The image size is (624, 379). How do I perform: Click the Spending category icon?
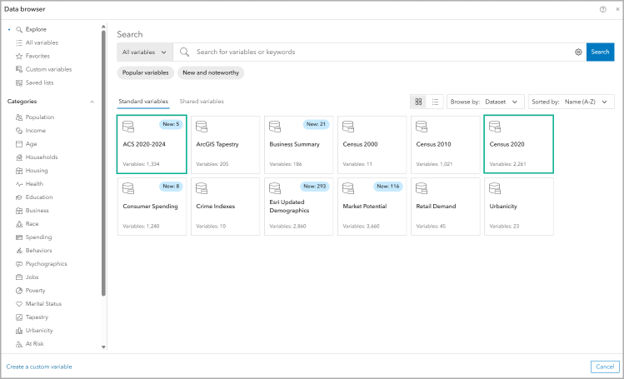click(x=19, y=237)
